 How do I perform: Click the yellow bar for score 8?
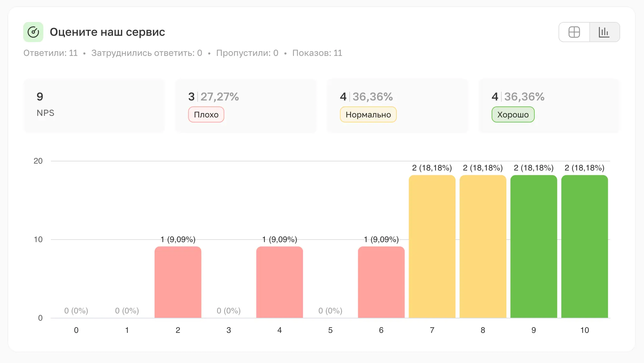coord(483,247)
